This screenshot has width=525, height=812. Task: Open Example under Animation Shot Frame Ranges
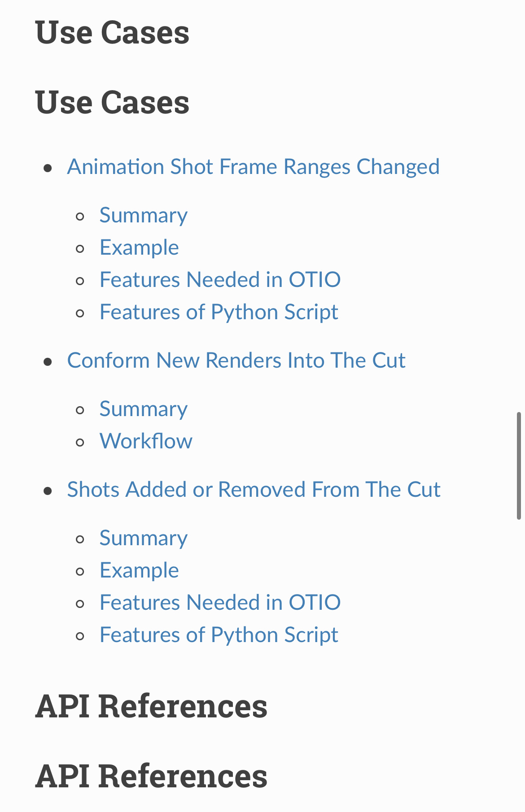pos(139,248)
